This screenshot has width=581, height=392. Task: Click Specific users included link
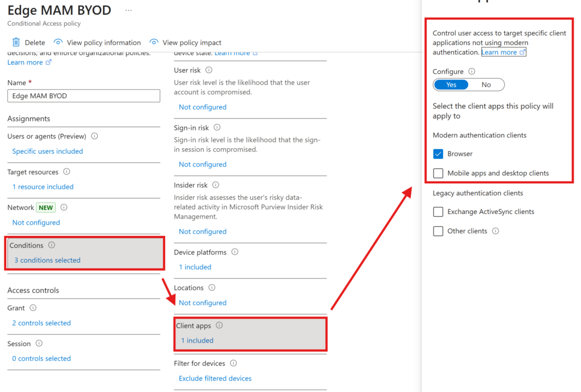pyautogui.click(x=48, y=151)
